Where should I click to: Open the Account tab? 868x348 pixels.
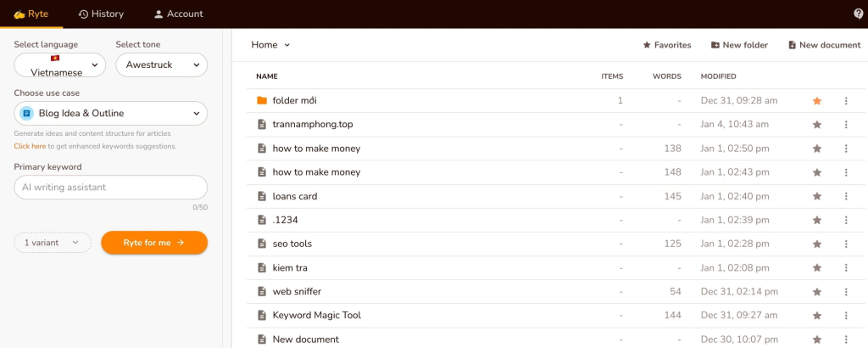[178, 14]
